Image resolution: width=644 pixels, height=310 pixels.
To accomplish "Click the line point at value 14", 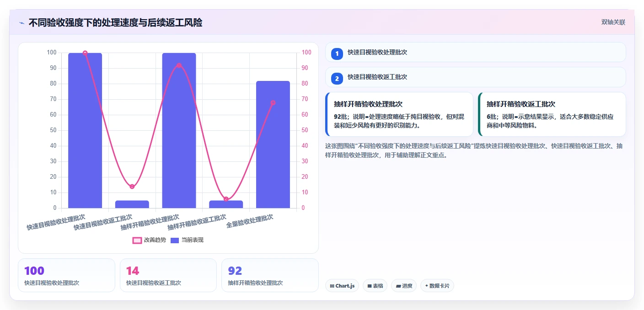I will [132, 187].
